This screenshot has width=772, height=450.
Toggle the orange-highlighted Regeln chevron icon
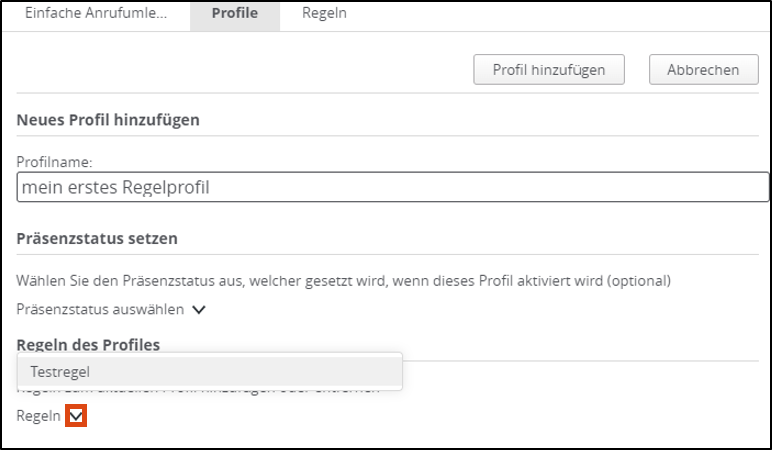(76, 415)
